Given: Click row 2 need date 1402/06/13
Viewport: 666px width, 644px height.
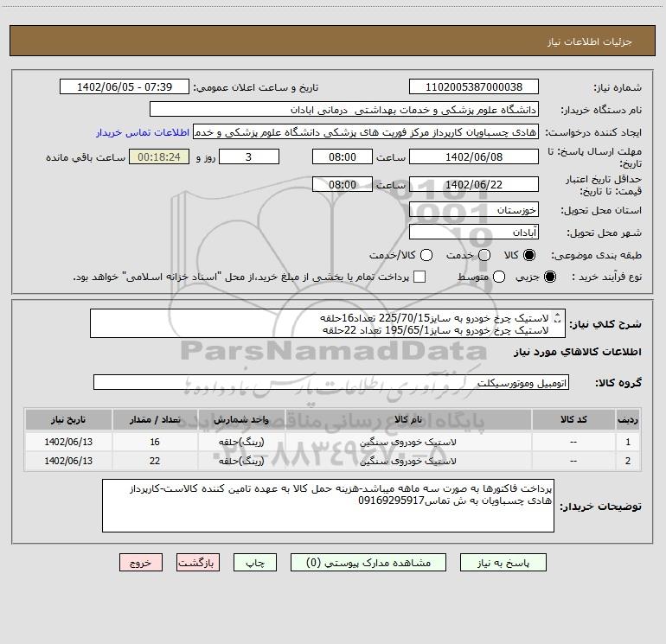Looking at the screenshot, I should [x=68, y=461].
